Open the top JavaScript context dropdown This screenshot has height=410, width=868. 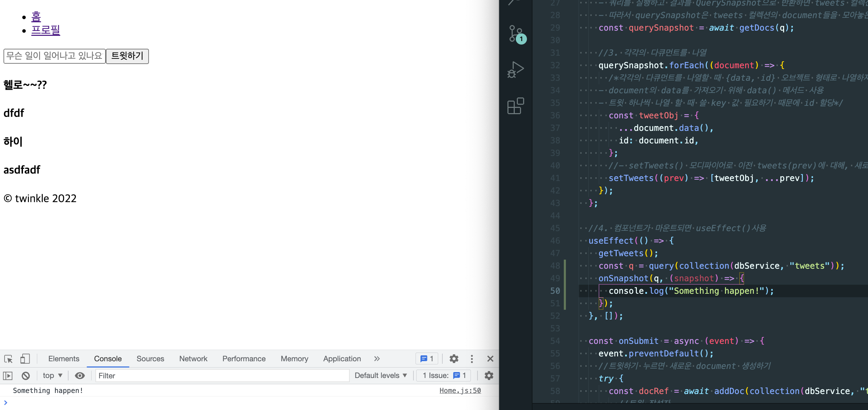(x=52, y=376)
